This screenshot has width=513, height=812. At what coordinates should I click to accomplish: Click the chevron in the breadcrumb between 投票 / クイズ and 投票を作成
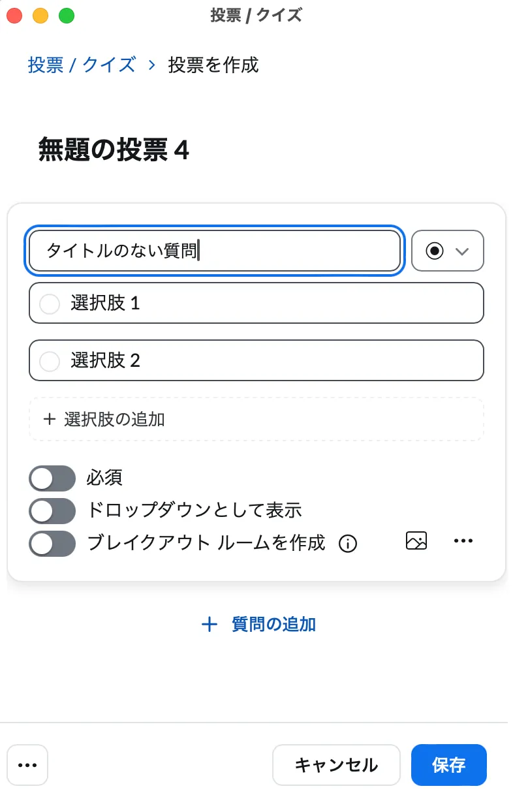(x=151, y=65)
